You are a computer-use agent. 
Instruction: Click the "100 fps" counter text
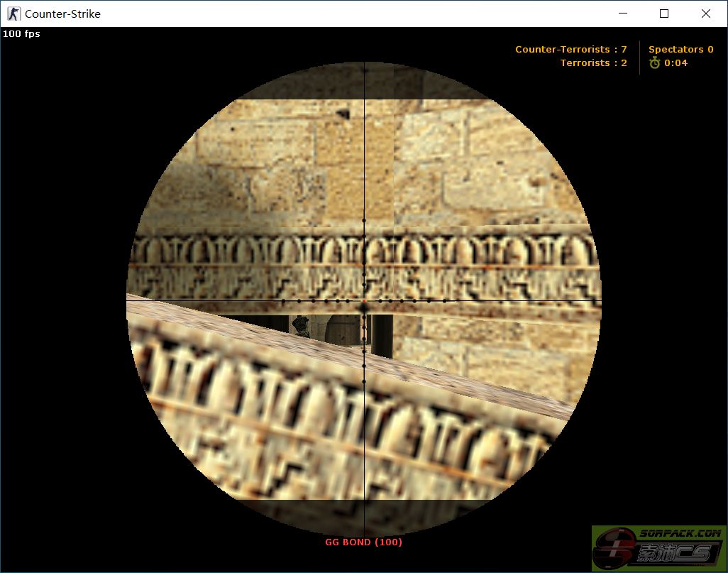(21, 33)
